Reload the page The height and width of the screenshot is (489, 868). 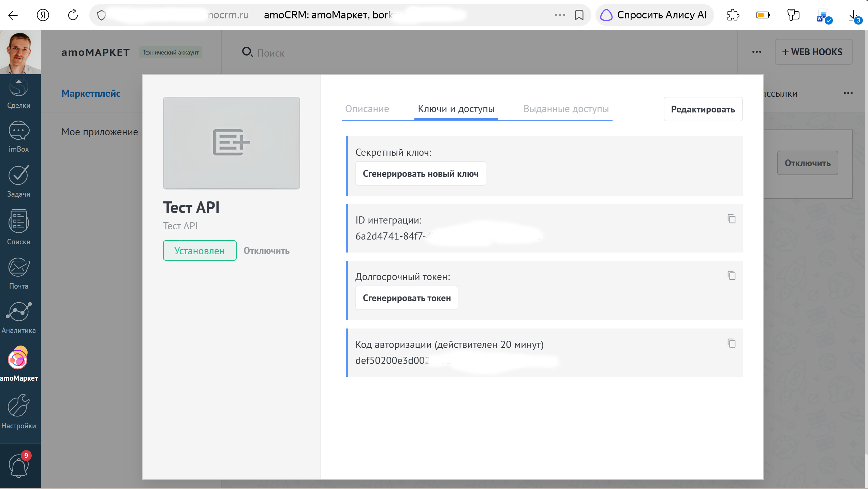click(73, 15)
